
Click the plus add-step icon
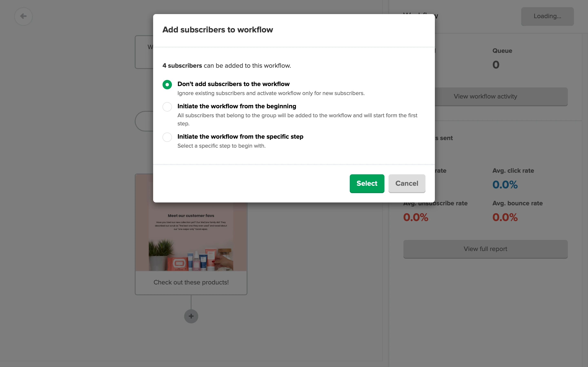[191, 316]
